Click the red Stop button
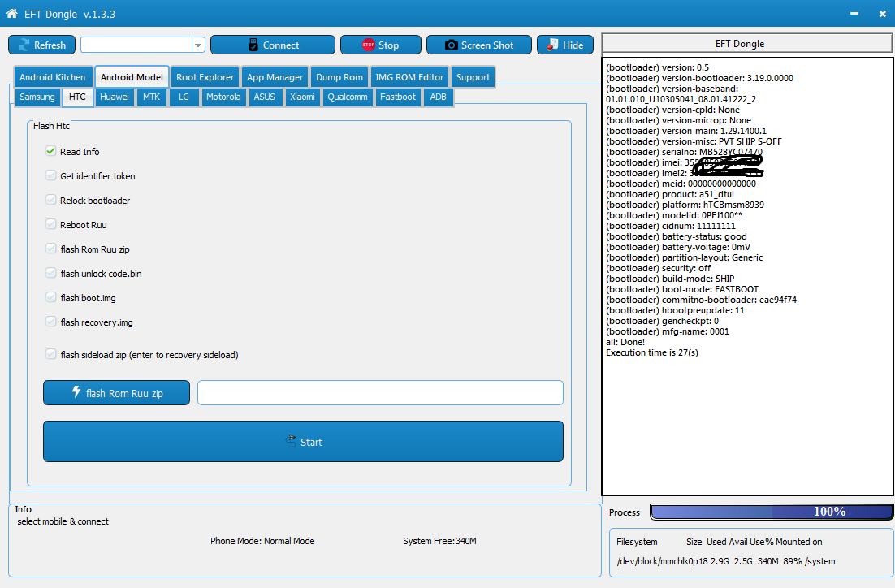The width and height of the screenshot is (895, 588). tap(381, 45)
